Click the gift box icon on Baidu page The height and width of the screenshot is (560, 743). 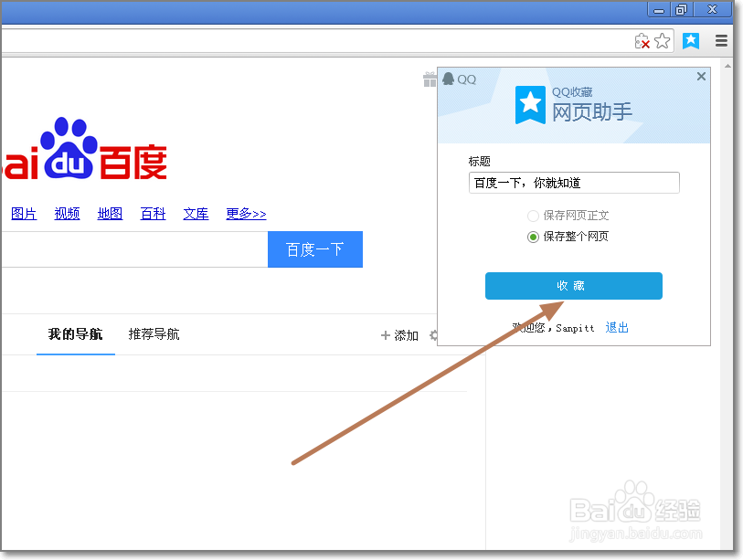pos(430,79)
